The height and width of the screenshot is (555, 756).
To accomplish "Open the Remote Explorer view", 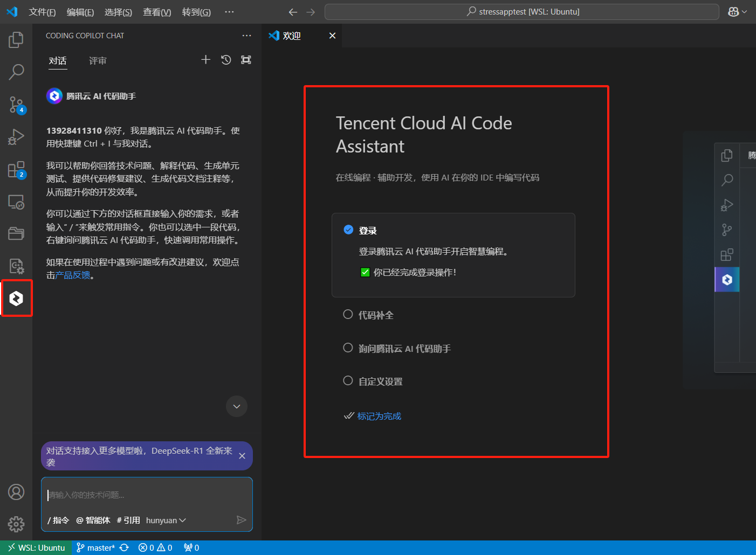I will click(x=16, y=202).
